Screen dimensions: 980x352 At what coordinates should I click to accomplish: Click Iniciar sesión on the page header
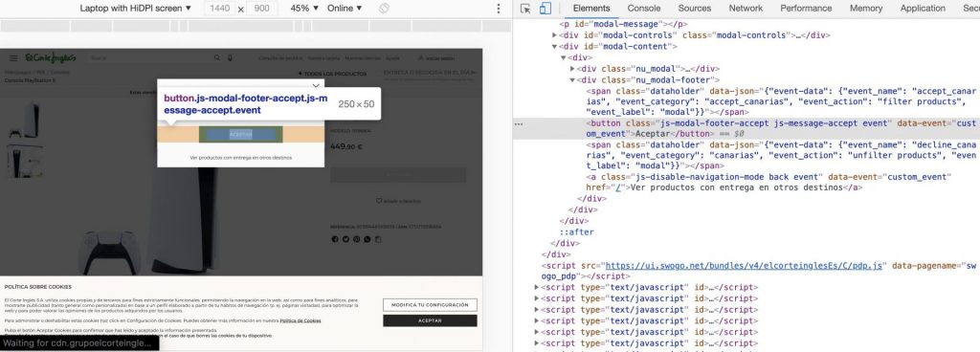click(x=440, y=58)
